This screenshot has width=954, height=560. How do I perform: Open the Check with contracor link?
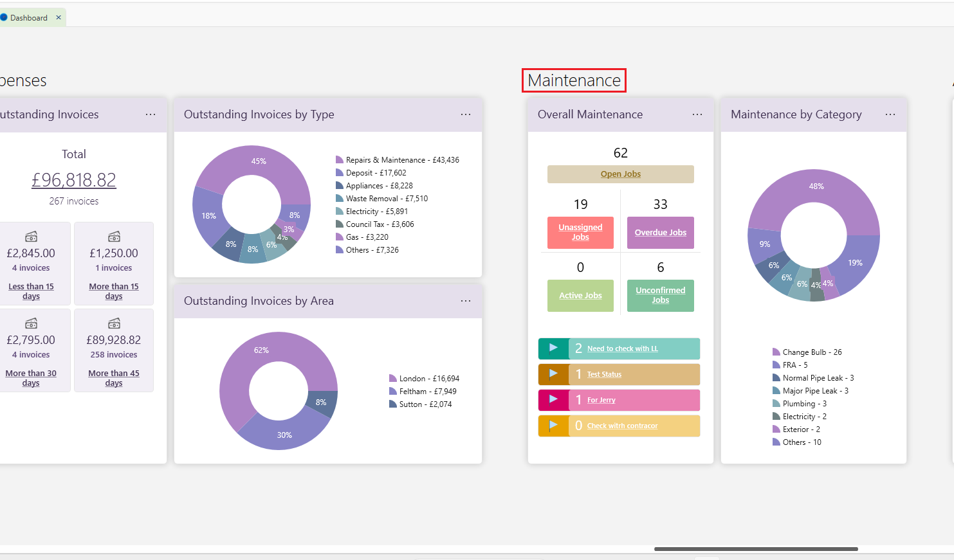pos(622,426)
